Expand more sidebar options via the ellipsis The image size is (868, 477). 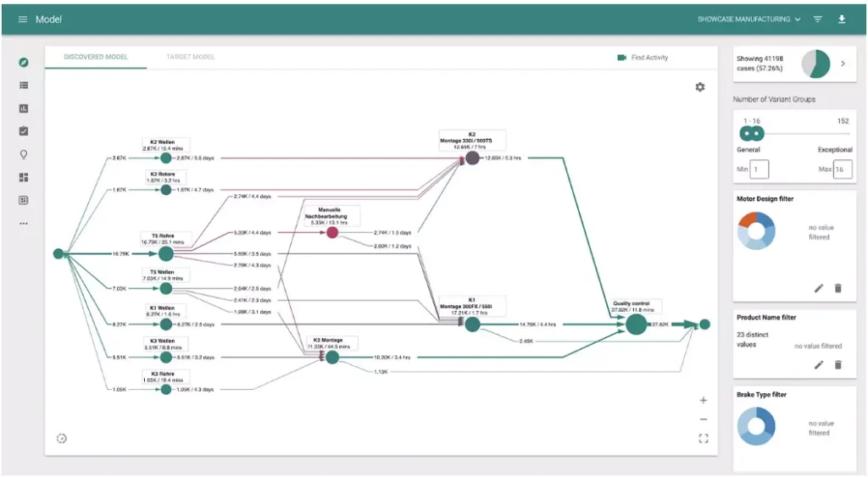pos(24,223)
